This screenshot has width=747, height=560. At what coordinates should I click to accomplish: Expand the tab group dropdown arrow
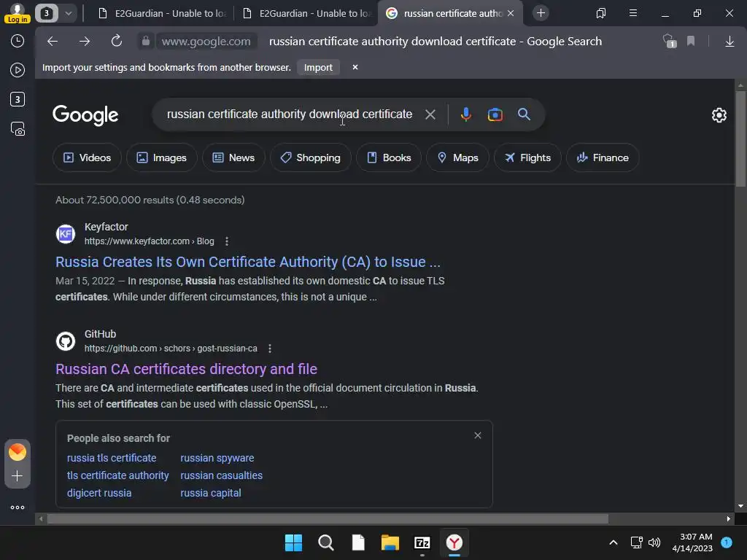68,13
